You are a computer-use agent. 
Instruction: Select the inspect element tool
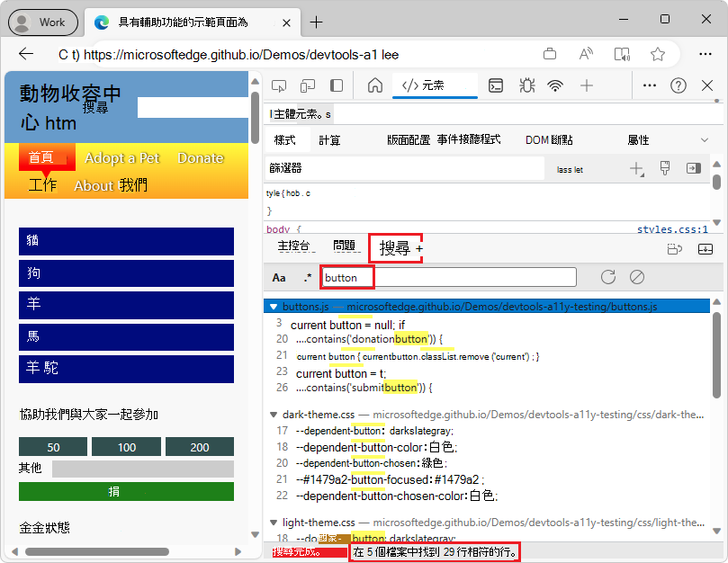(x=279, y=85)
